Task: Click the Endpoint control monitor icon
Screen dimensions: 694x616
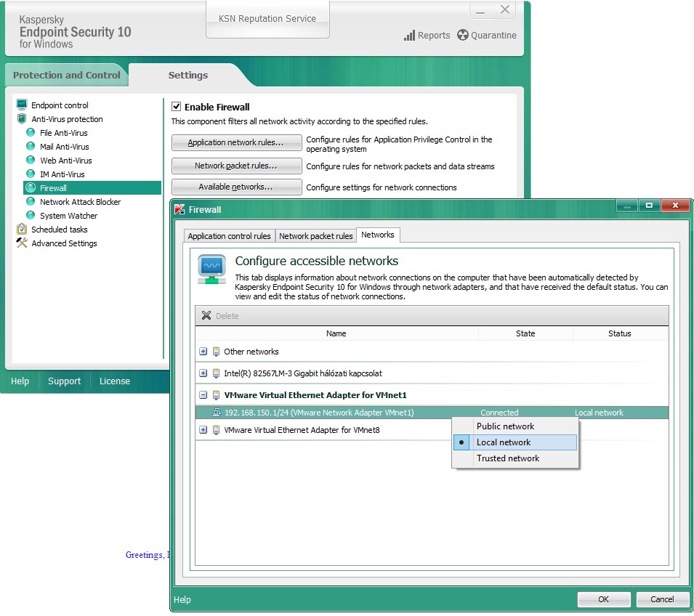Action: pyautogui.click(x=22, y=105)
